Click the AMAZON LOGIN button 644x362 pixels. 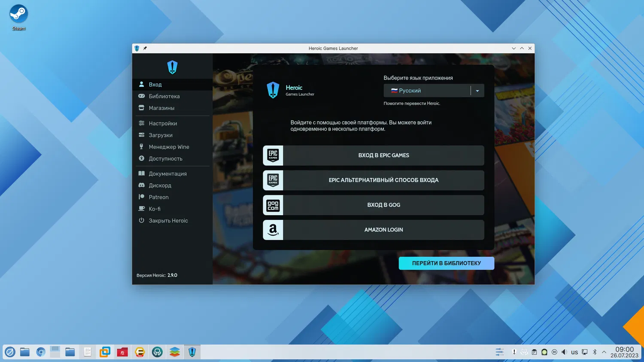[374, 230]
